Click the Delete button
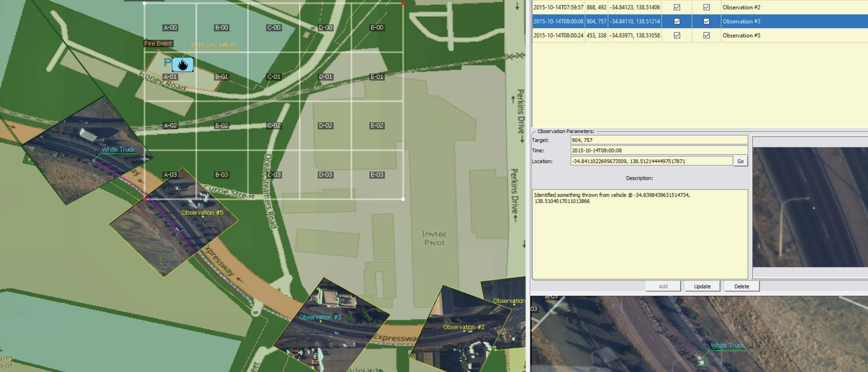The width and height of the screenshot is (868, 372). (x=741, y=286)
